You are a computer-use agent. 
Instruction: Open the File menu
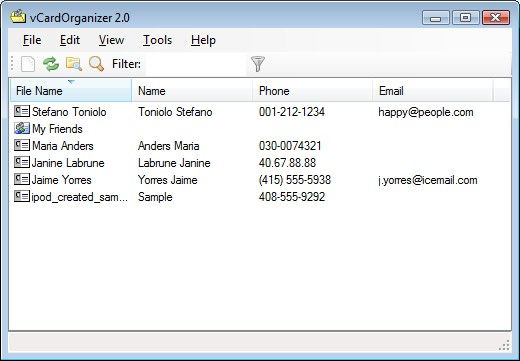pyautogui.click(x=32, y=40)
